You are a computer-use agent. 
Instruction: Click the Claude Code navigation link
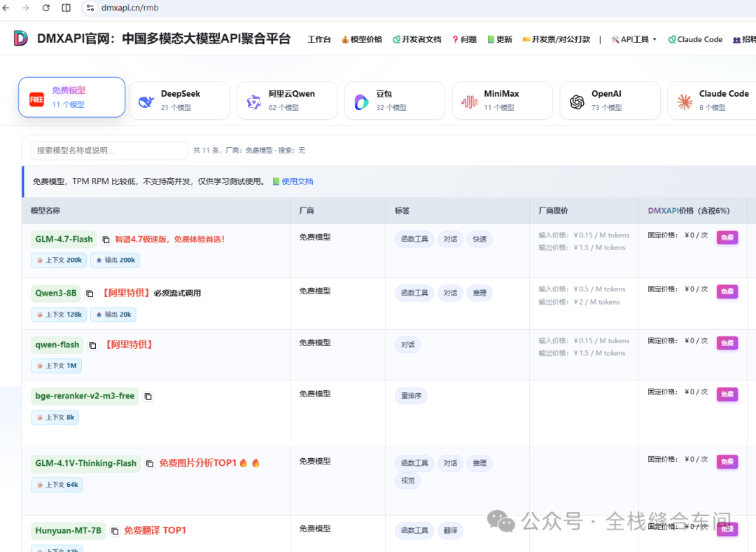click(695, 40)
